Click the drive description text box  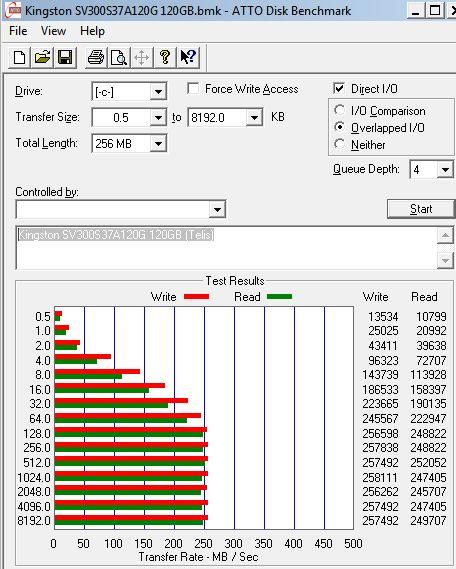227,248
